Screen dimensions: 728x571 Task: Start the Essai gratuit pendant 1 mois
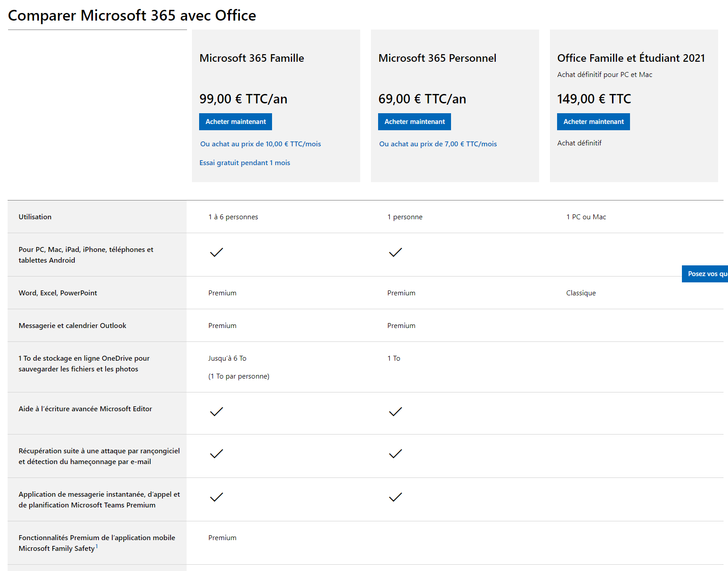[245, 163]
